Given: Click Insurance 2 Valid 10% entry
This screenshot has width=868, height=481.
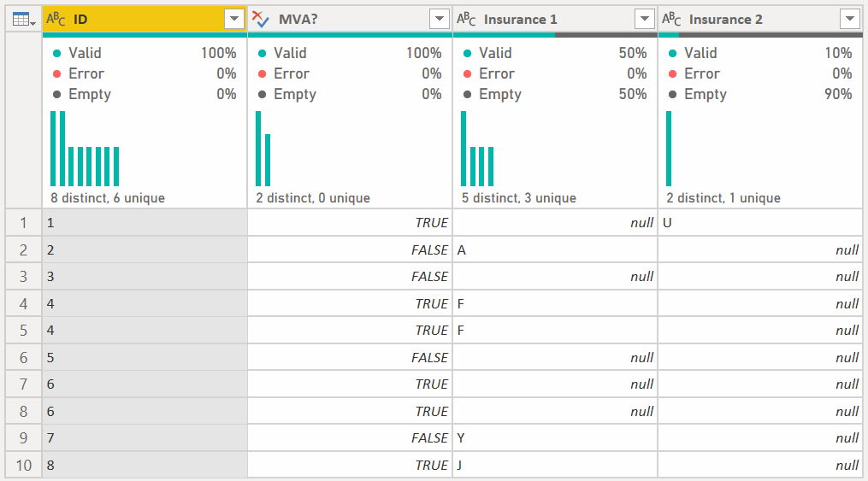Looking at the screenshot, I should click(760, 53).
